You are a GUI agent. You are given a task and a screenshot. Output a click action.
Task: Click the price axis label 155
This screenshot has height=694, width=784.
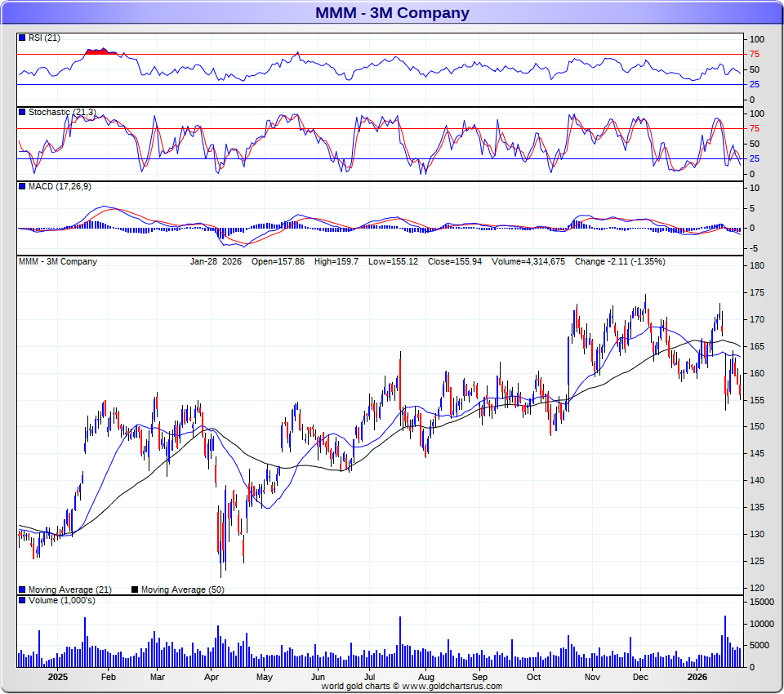pyautogui.click(x=757, y=401)
